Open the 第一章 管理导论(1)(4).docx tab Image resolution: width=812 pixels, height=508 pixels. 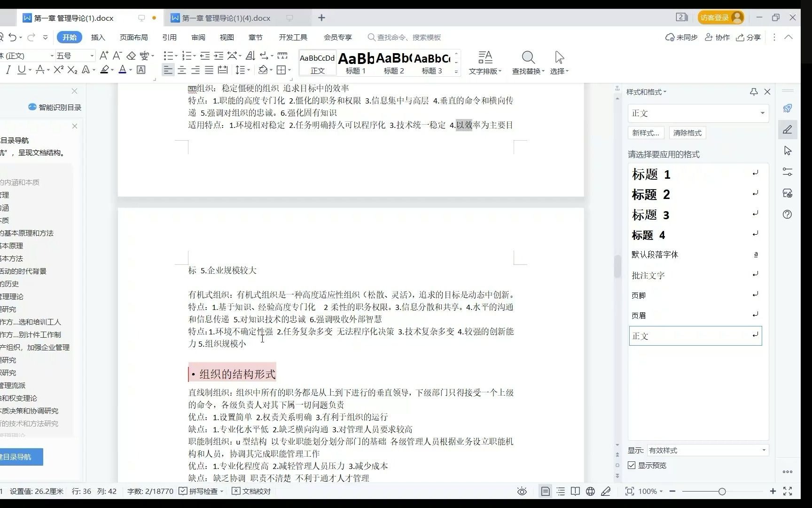226,18
